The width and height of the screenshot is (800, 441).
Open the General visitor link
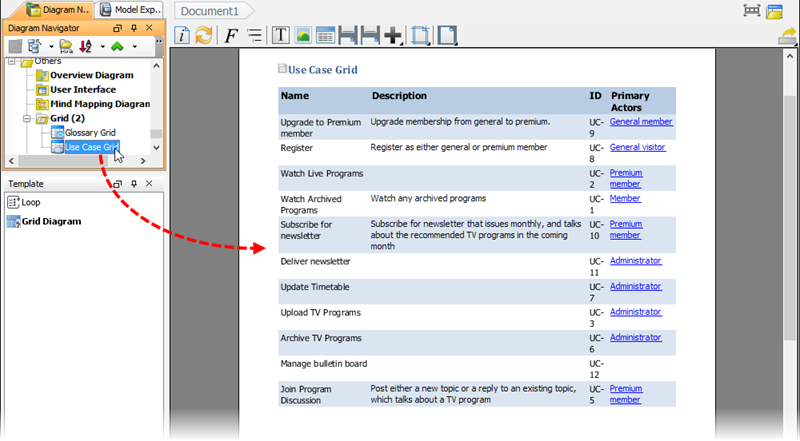click(x=637, y=147)
